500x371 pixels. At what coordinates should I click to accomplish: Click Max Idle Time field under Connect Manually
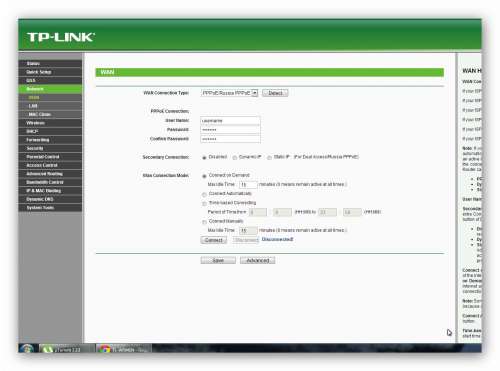click(248, 231)
